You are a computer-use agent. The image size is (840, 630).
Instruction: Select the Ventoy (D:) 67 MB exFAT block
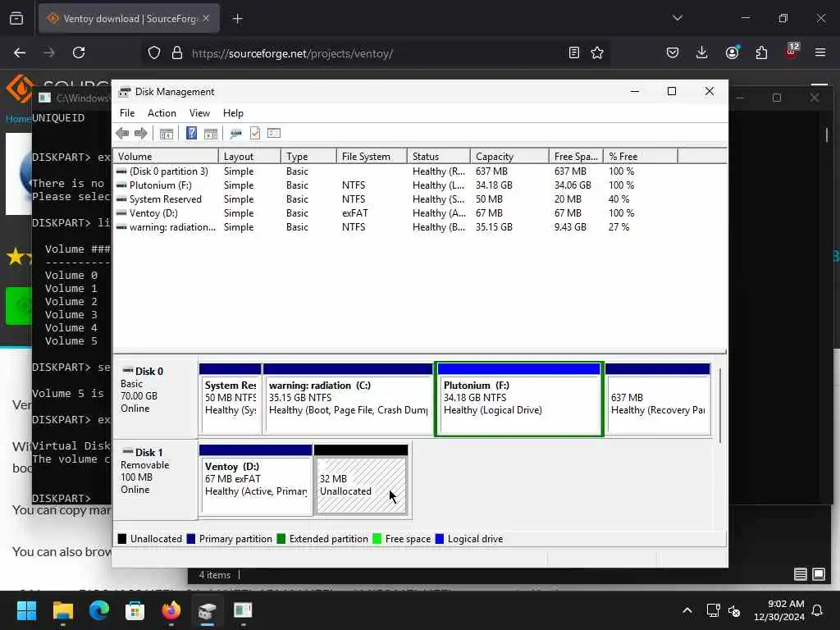coord(256,480)
